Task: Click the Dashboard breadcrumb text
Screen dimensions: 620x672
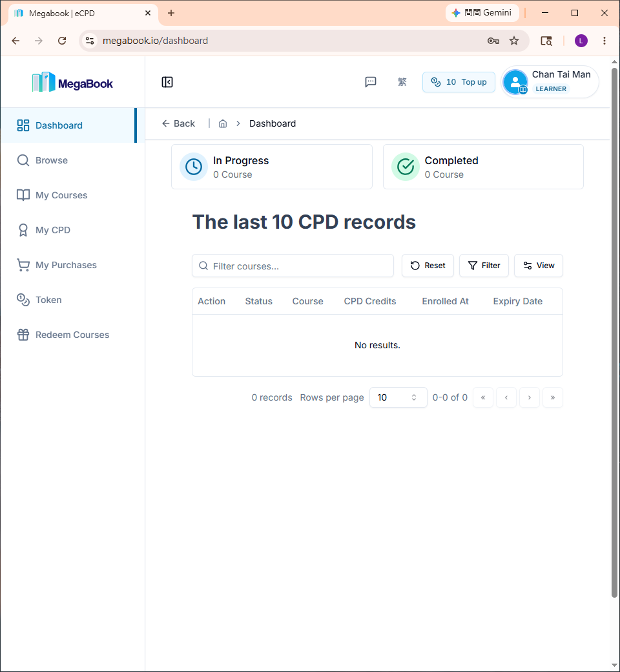Action: pos(273,123)
